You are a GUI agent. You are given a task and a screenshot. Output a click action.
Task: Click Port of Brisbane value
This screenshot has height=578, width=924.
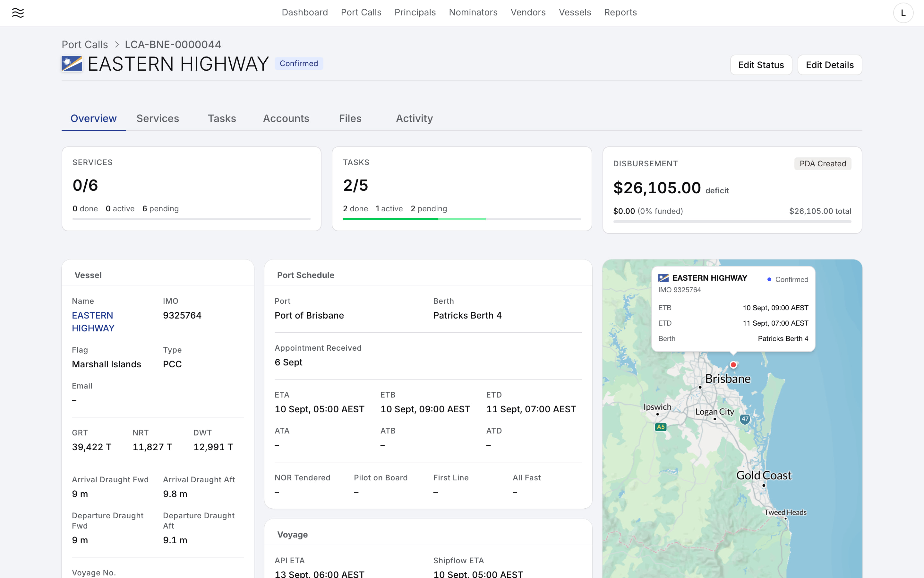pyautogui.click(x=309, y=315)
